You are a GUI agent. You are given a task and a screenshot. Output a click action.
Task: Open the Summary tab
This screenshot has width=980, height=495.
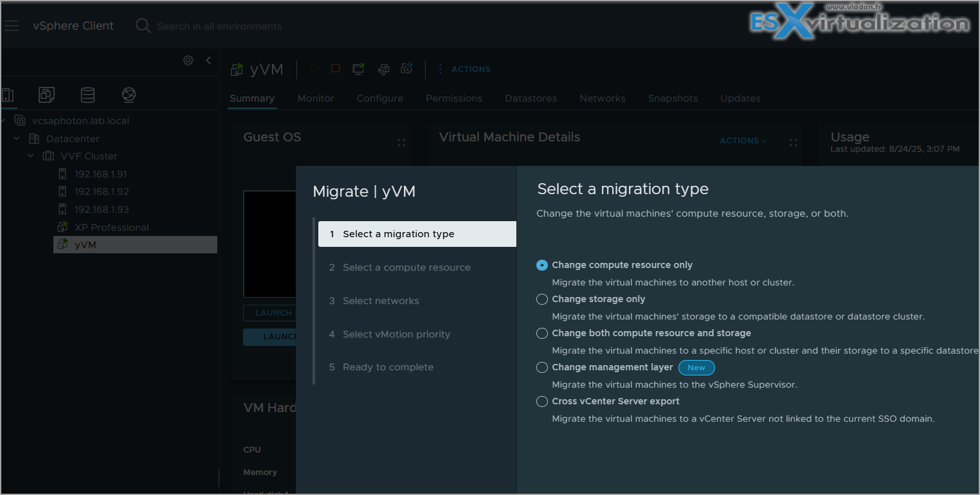coord(252,98)
